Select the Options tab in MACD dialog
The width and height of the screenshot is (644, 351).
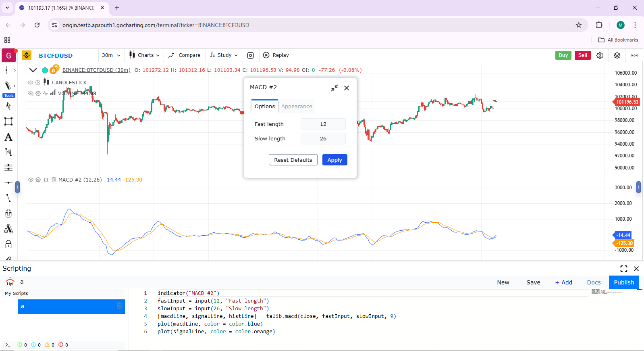click(x=264, y=107)
